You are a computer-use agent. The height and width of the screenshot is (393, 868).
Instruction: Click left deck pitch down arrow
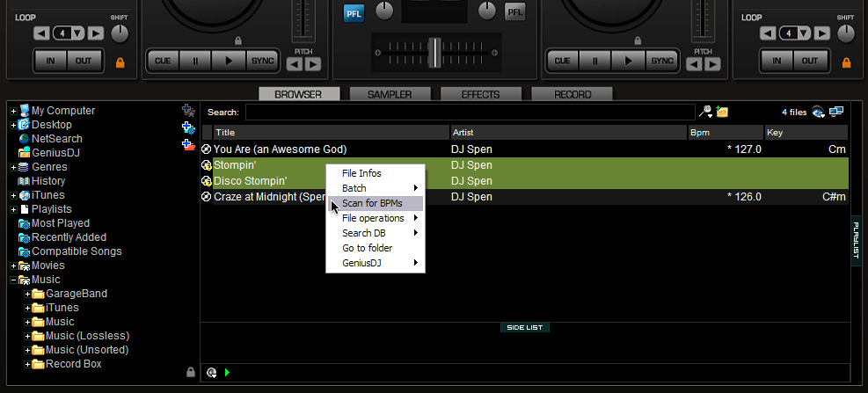[295, 65]
